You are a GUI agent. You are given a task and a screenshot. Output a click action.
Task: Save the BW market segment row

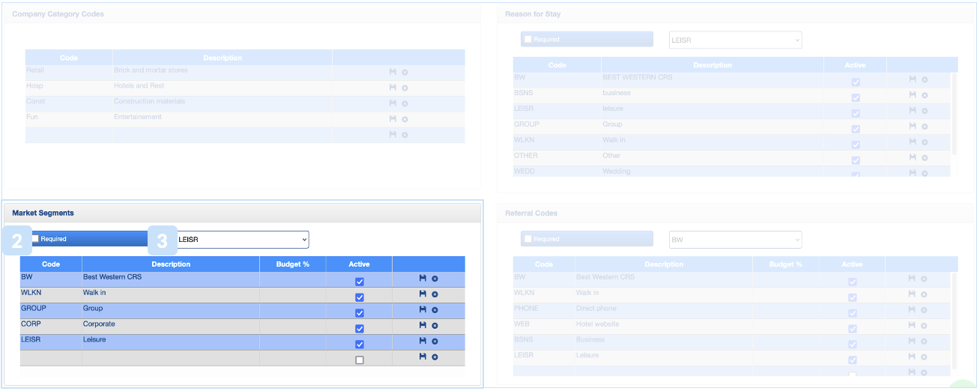coord(423,278)
